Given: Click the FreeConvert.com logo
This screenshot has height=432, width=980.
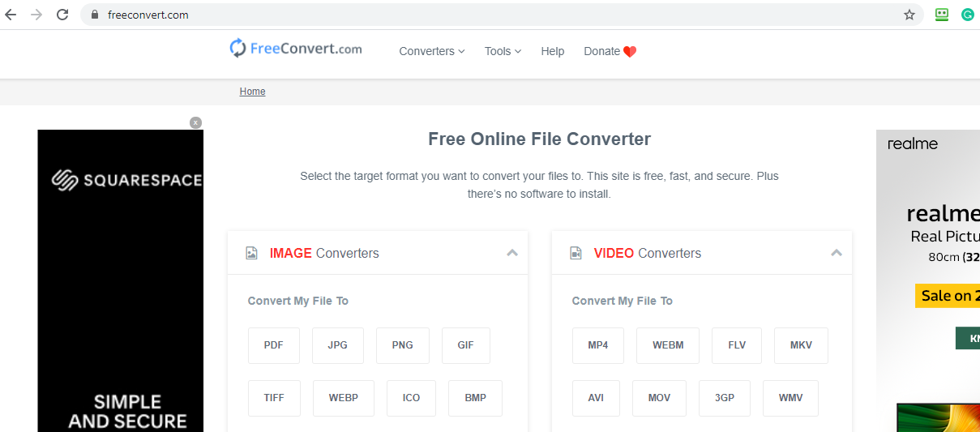Looking at the screenshot, I should coord(296,49).
